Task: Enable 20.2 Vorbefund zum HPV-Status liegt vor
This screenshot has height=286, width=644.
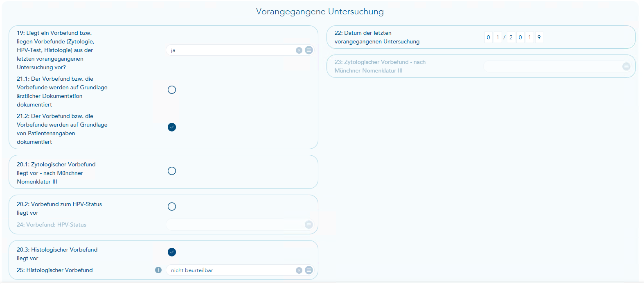Action: (x=172, y=207)
